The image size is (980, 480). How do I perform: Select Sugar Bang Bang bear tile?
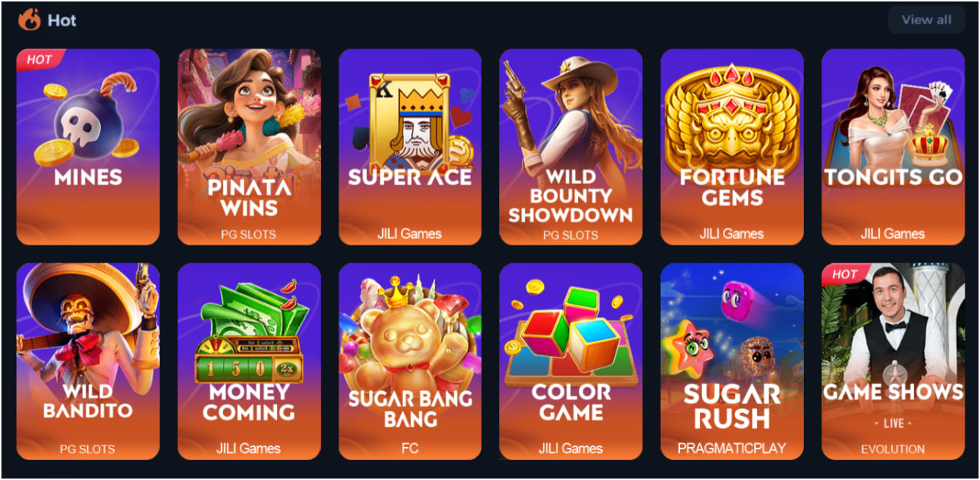coord(410,361)
